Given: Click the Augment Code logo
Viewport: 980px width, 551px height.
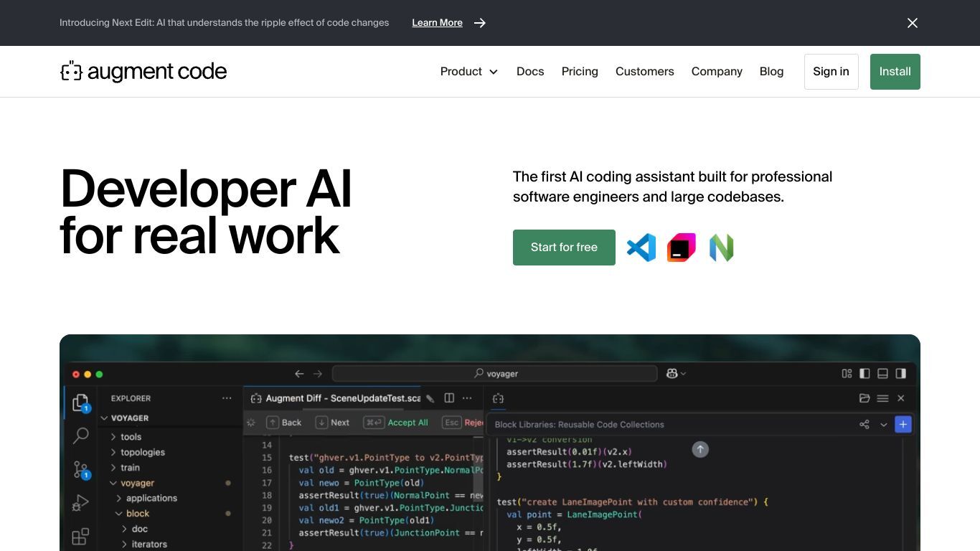Looking at the screenshot, I should pyautogui.click(x=143, y=71).
